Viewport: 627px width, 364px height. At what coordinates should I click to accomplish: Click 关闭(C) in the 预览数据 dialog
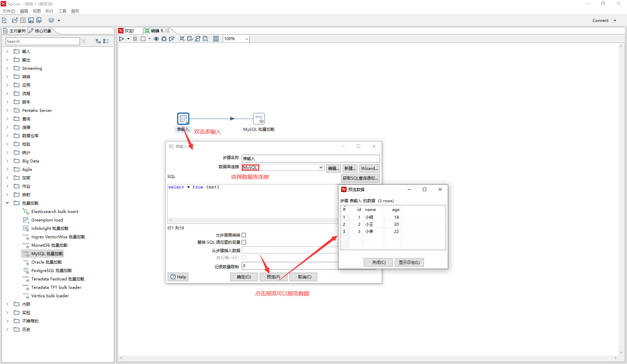click(x=378, y=263)
